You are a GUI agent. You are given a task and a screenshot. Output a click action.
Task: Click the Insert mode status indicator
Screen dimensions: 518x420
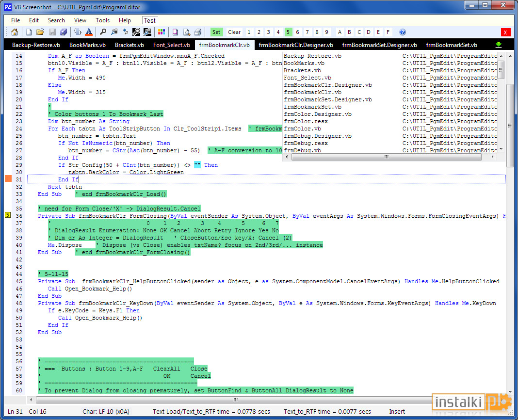click(x=397, y=411)
